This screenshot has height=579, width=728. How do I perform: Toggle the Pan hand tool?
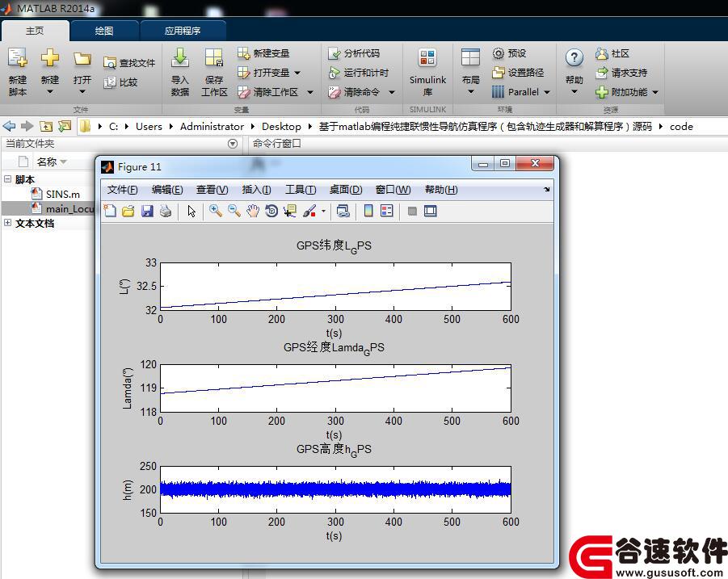[253, 211]
